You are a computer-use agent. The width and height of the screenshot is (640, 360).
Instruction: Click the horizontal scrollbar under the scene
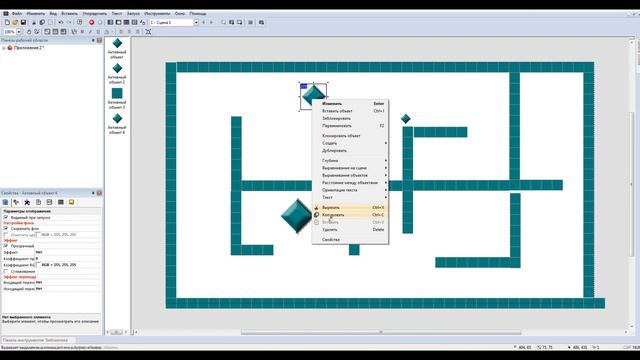point(381,332)
